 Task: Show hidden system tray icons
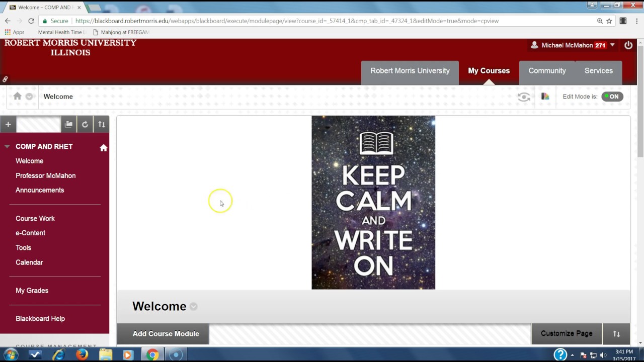[x=572, y=355]
